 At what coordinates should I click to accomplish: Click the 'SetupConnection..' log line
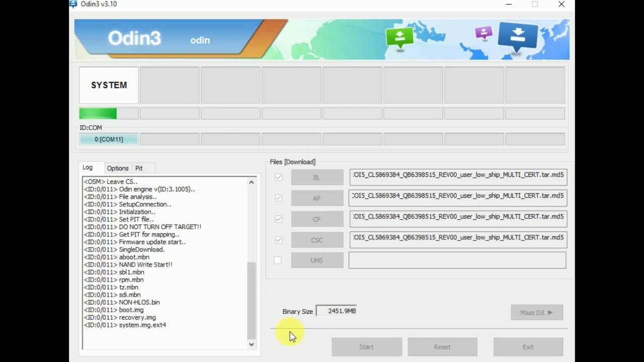127,204
